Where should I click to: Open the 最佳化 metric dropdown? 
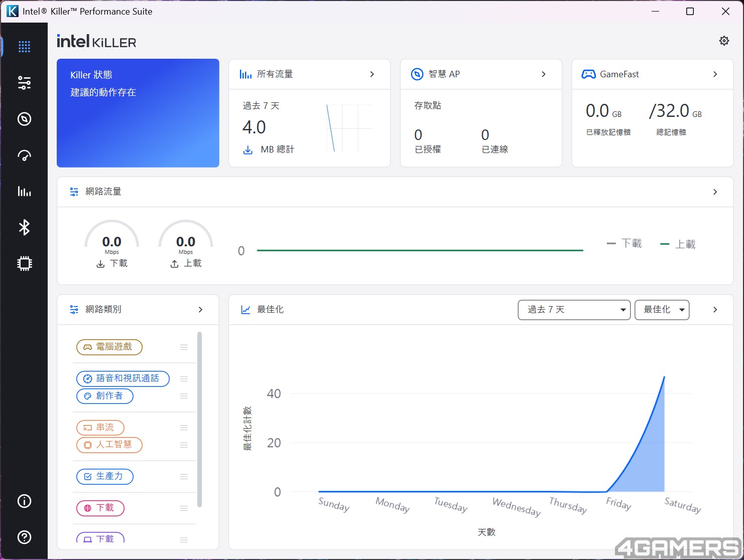point(662,310)
